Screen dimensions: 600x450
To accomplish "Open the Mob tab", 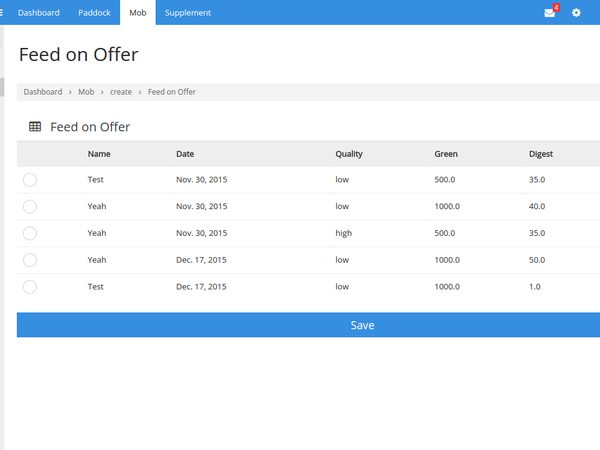I will pos(138,13).
